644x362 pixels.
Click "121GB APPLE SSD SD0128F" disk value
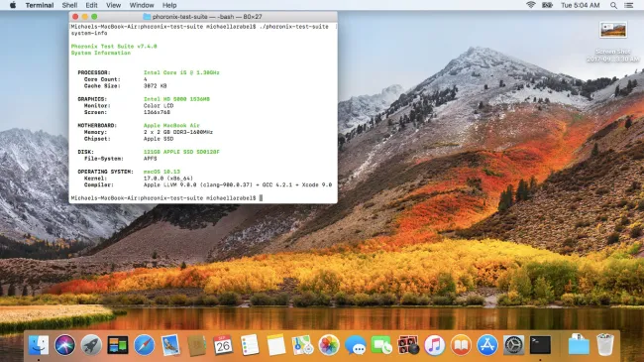[x=181, y=152]
